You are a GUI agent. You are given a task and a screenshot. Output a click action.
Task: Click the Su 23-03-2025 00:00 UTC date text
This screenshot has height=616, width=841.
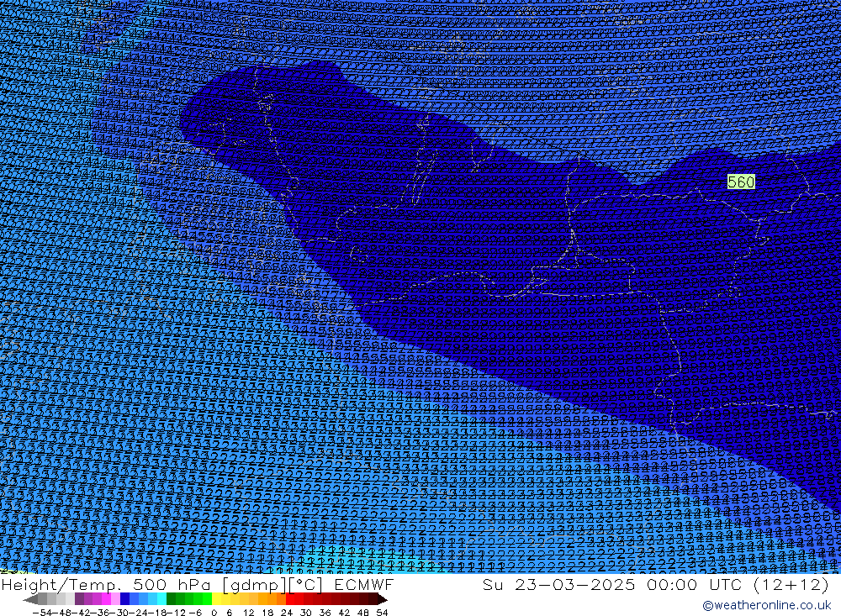click(x=616, y=584)
